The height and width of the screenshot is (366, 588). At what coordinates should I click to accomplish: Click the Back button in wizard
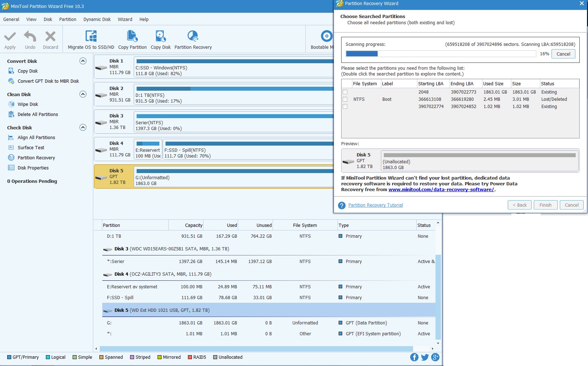tap(520, 205)
